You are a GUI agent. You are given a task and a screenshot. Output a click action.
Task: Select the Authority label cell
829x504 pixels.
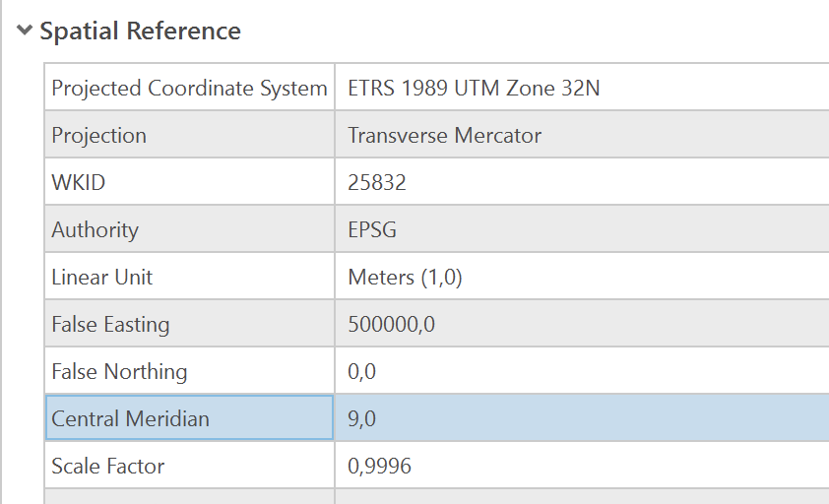click(x=189, y=229)
